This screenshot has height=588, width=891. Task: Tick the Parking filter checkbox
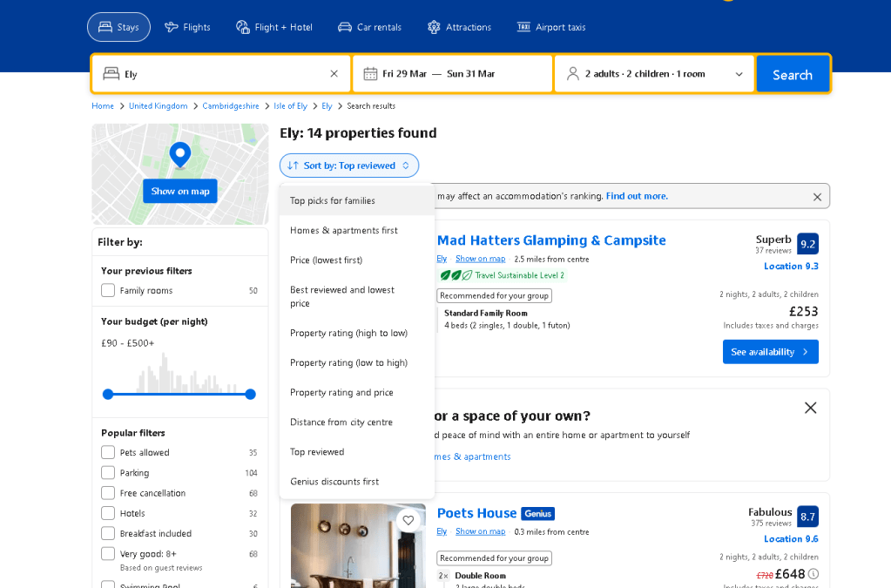pos(108,473)
